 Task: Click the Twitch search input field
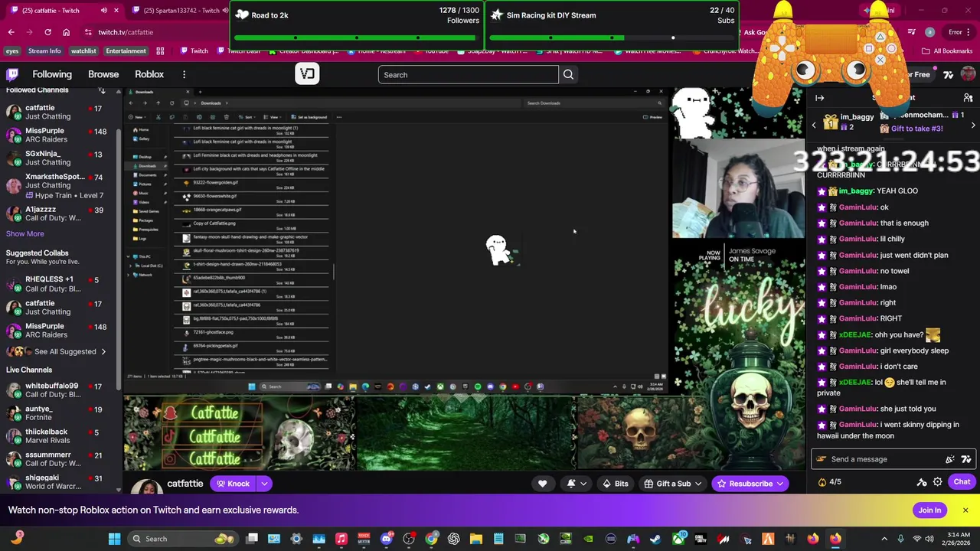(469, 74)
